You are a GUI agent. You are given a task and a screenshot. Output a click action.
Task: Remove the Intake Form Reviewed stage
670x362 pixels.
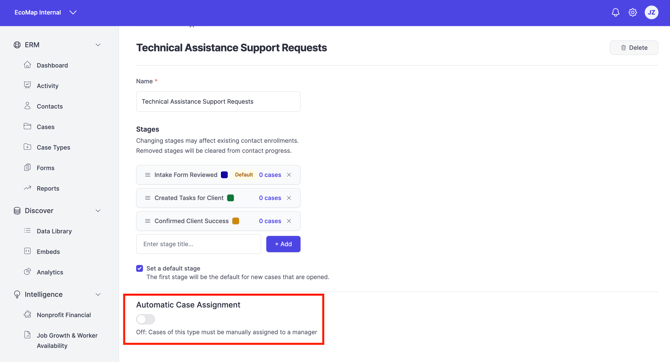point(289,175)
